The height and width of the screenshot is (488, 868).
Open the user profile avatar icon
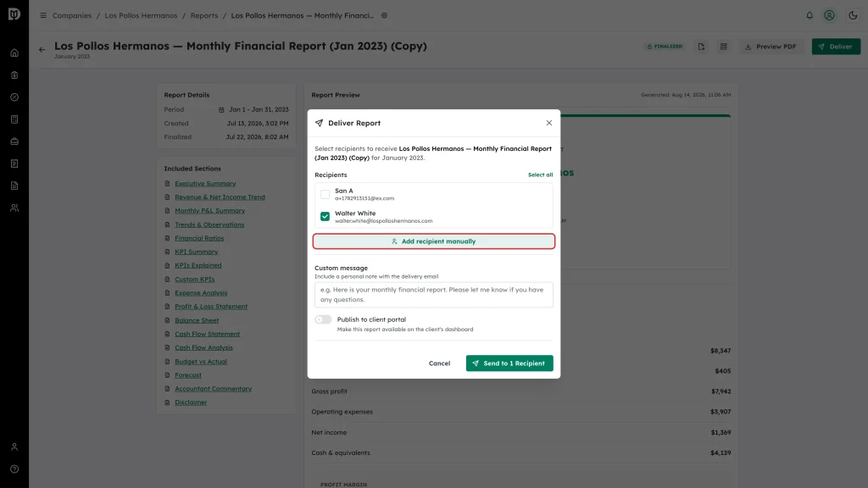pyautogui.click(x=829, y=15)
